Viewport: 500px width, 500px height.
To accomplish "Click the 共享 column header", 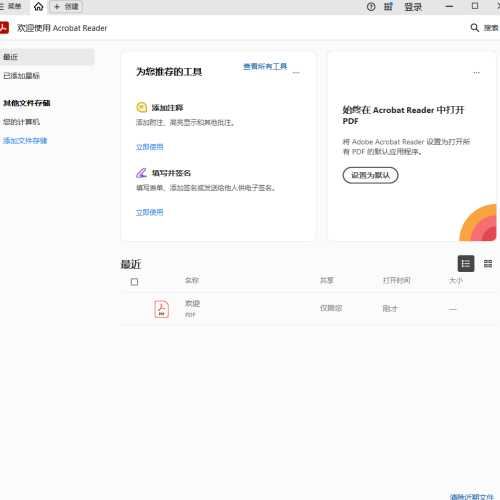I will (327, 281).
